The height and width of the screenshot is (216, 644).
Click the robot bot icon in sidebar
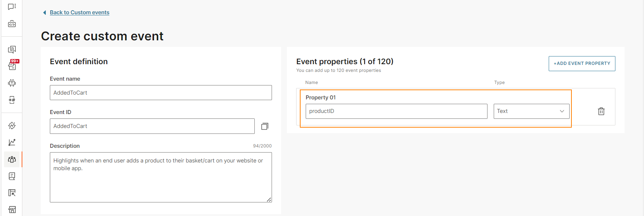(12, 83)
